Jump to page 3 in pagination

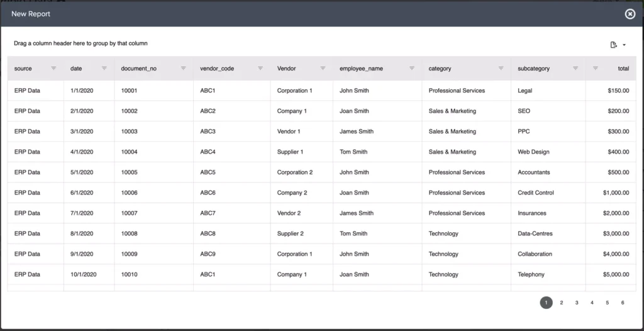577,303
